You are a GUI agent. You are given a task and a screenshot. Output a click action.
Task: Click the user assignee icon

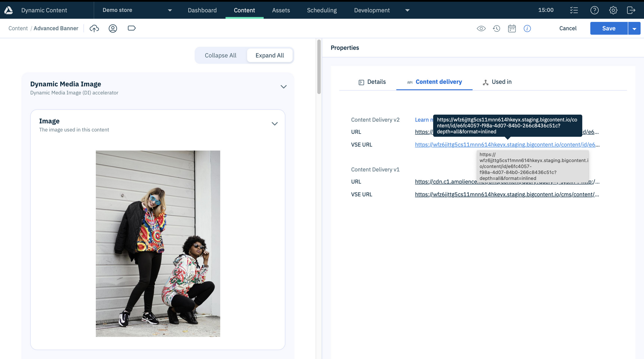point(113,28)
